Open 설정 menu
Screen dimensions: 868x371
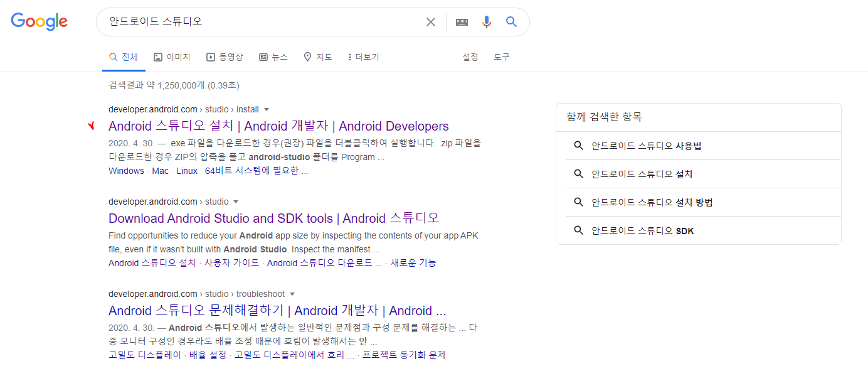point(470,57)
